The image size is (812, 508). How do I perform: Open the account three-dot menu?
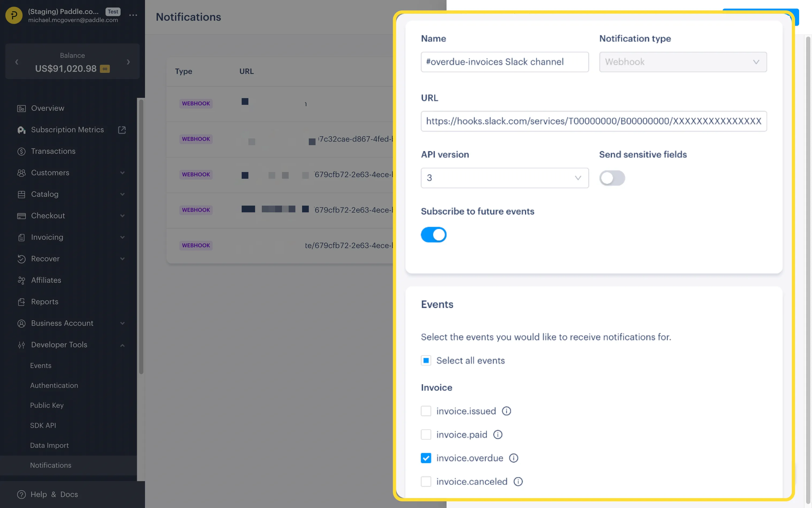pyautogui.click(x=133, y=15)
